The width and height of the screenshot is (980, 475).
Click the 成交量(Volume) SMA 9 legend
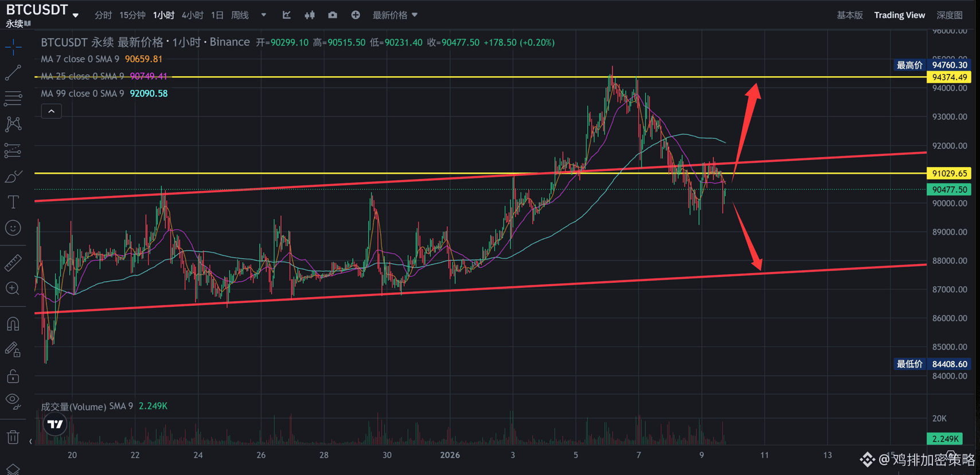[x=104, y=406]
